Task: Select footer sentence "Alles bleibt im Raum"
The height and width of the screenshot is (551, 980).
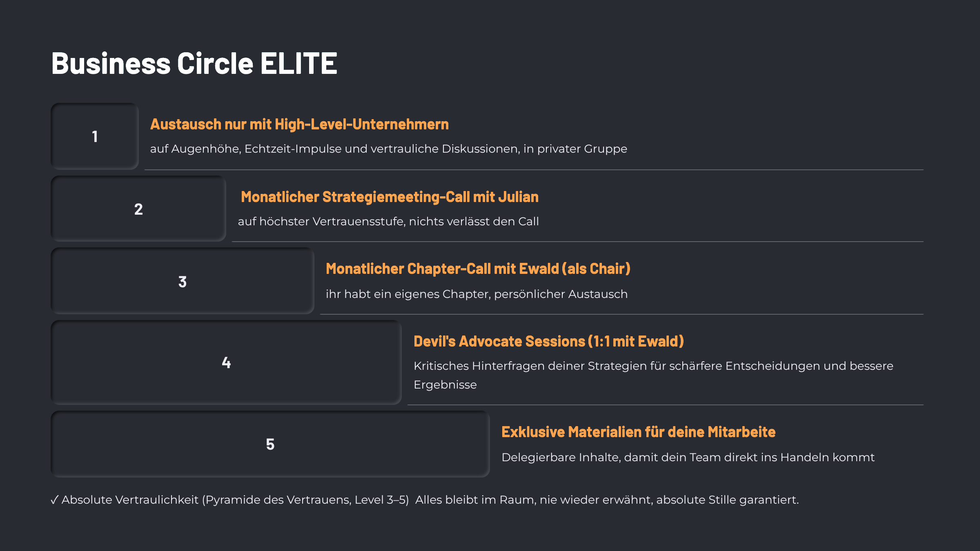Action: coord(607,500)
